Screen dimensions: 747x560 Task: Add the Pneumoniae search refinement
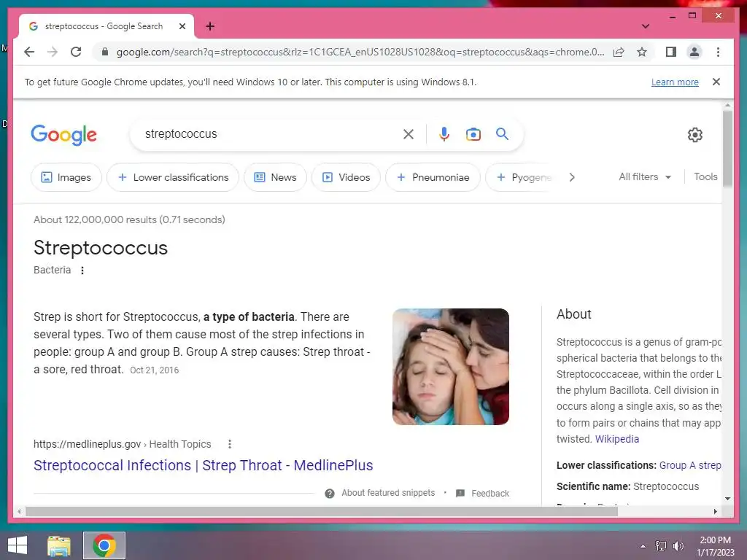[x=433, y=177]
